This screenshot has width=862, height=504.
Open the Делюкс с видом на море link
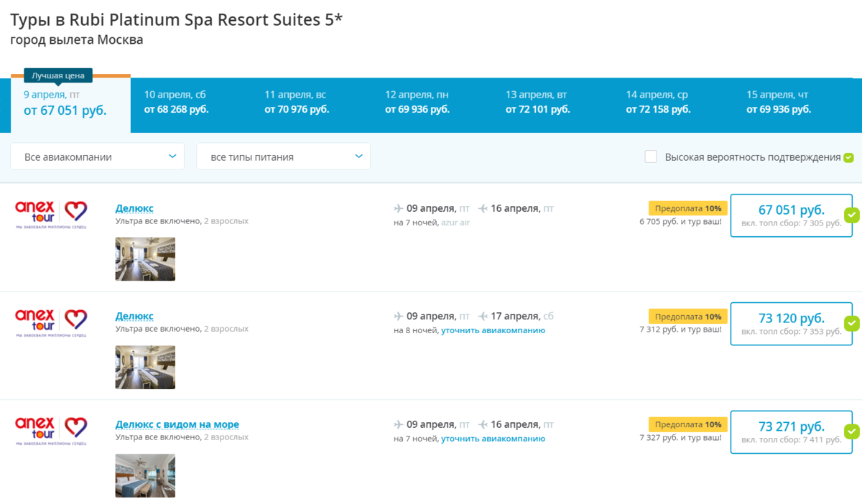tap(177, 424)
